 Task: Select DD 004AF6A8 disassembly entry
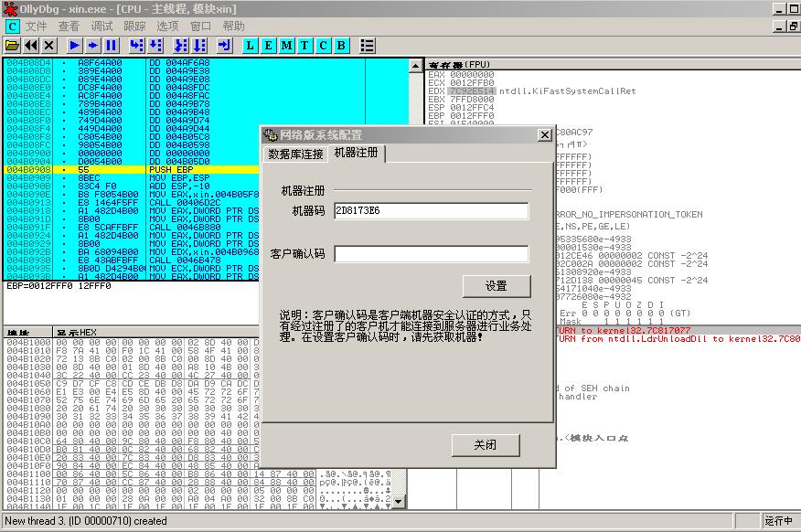pyautogui.click(x=180, y=63)
